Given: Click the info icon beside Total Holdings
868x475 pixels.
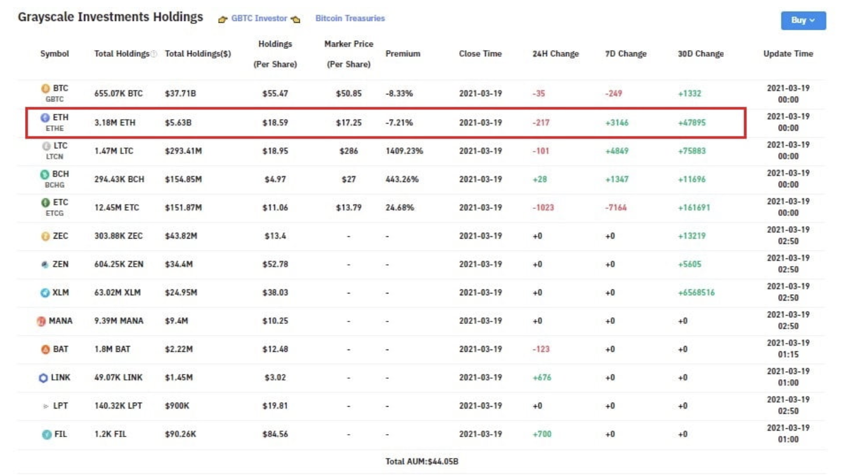Looking at the screenshot, I should [x=154, y=54].
